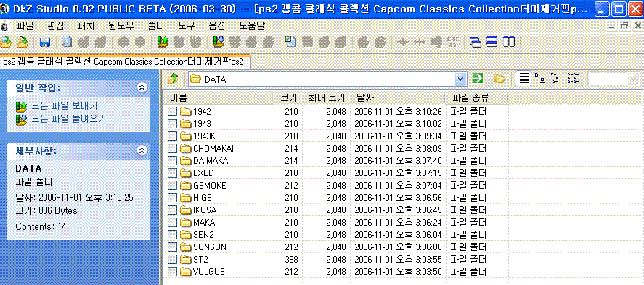Select the Capcom Classics Collection document tab
Image resolution: width=644 pixels, height=285 pixels.
pos(124,62)
